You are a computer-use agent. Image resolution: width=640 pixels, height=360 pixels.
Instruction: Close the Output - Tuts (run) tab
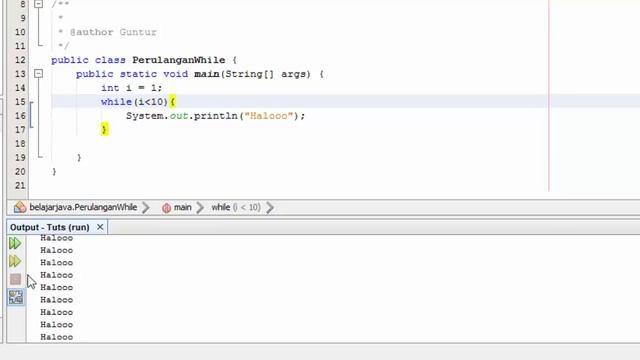pyautogui.click(x=100, y=227)
